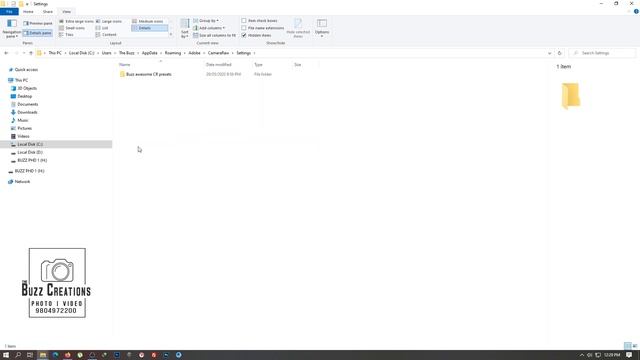Go up one folder level arrow
Screen dimensions: 640x360
pos(31,53)
